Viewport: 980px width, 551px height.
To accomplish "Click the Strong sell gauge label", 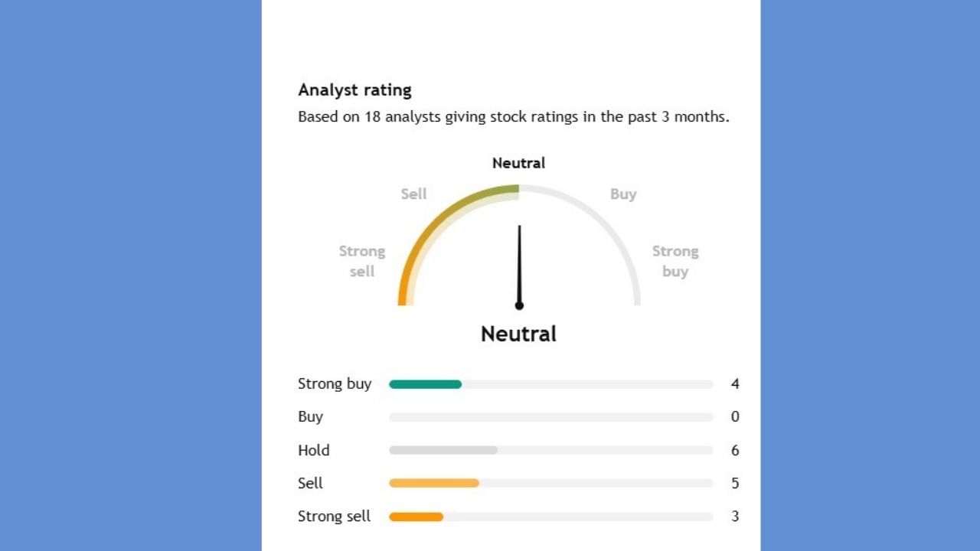I will 362,261.
